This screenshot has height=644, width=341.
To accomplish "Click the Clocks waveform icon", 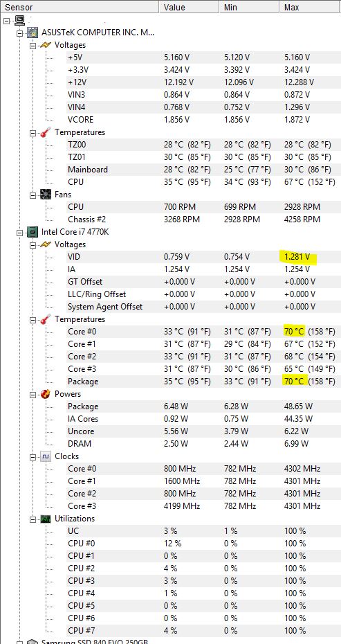I will (46, 456).
